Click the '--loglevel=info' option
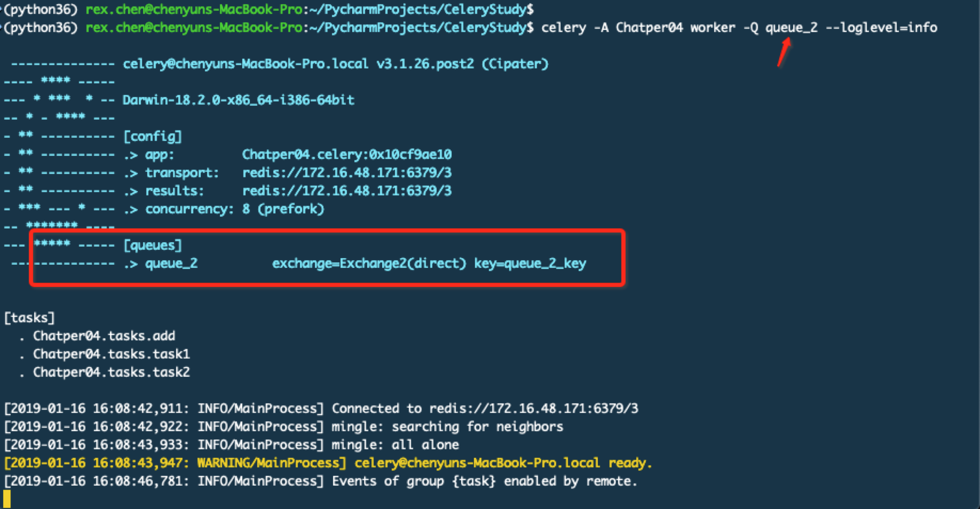 [881, 27]
